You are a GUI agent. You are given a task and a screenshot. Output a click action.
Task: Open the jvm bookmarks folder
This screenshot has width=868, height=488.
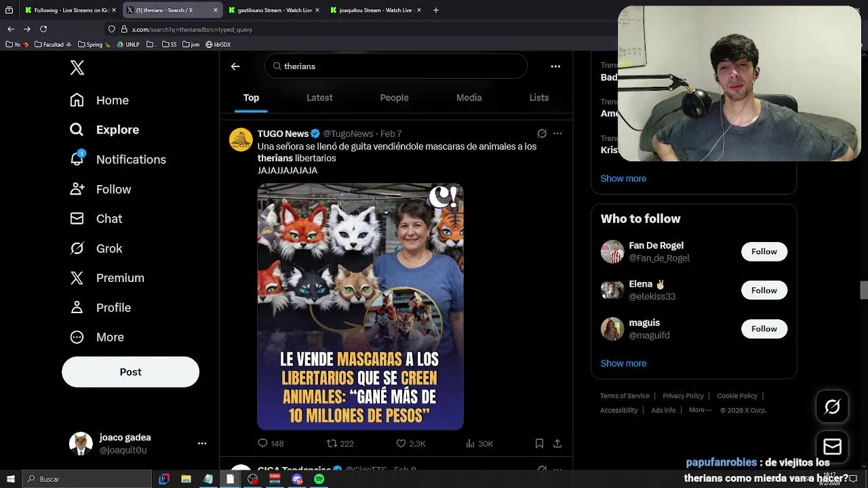191,45
